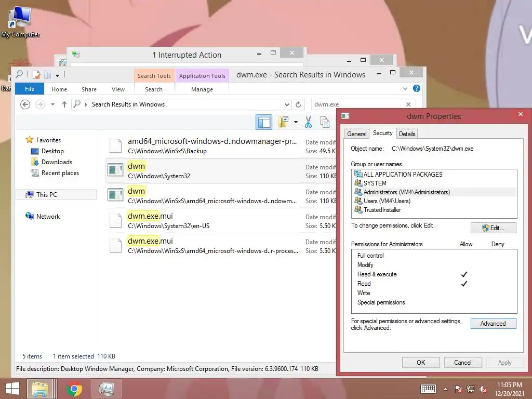Select Recent places in navigation pane
532x399 pixels.
pyautogui.click(x=60, y=172)
